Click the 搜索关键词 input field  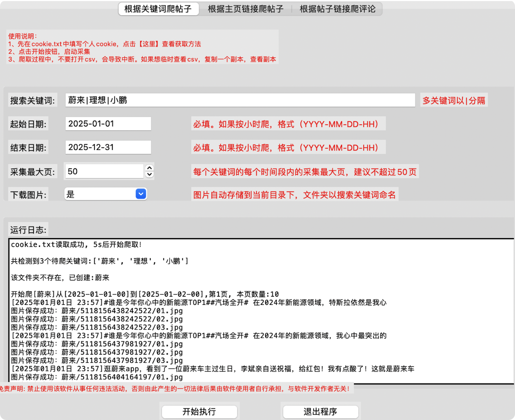(x=240, y=100)
